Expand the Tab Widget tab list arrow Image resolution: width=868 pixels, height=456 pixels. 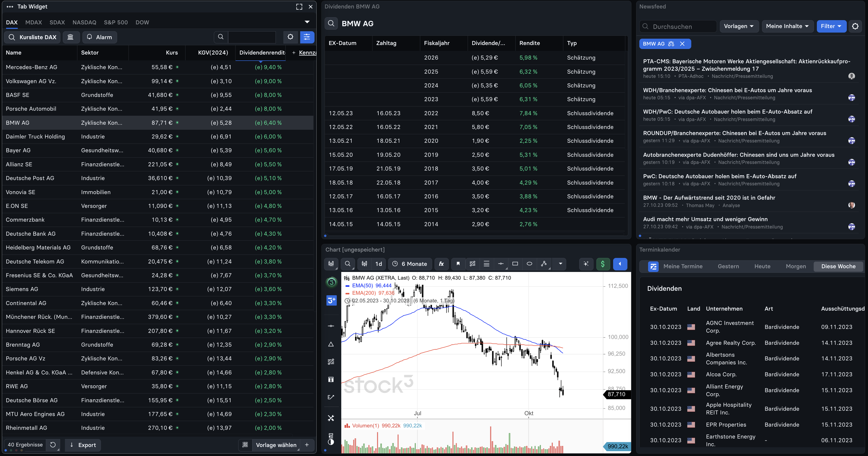click(x=307, y=22)
